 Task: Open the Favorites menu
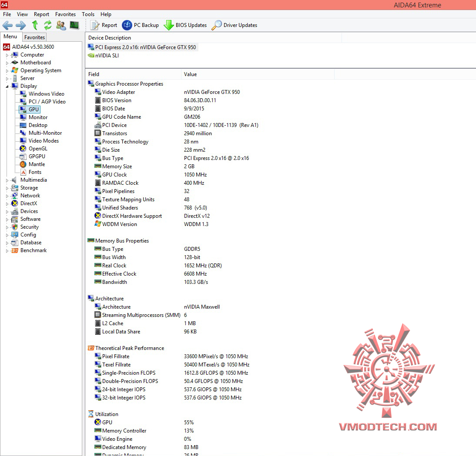click(x=66, y=14)
